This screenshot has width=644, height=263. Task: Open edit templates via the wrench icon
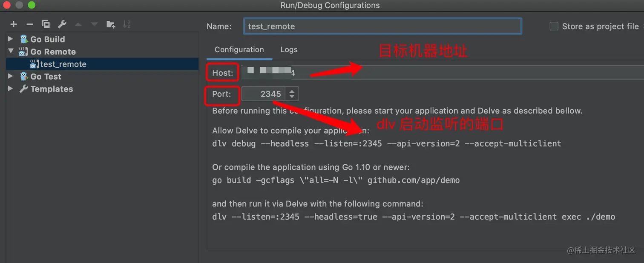[x=62, y=24]
